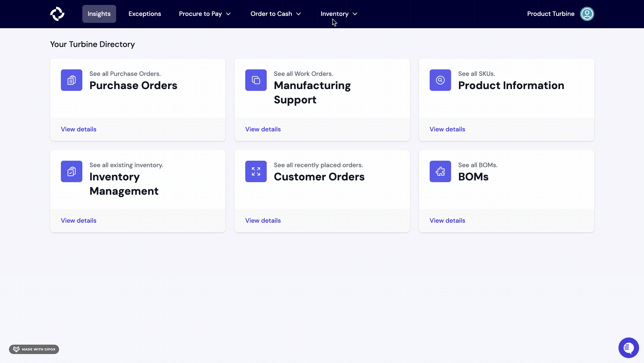Switch to the Insights tab
Screen dimensions: 644x363
[99, 14]
